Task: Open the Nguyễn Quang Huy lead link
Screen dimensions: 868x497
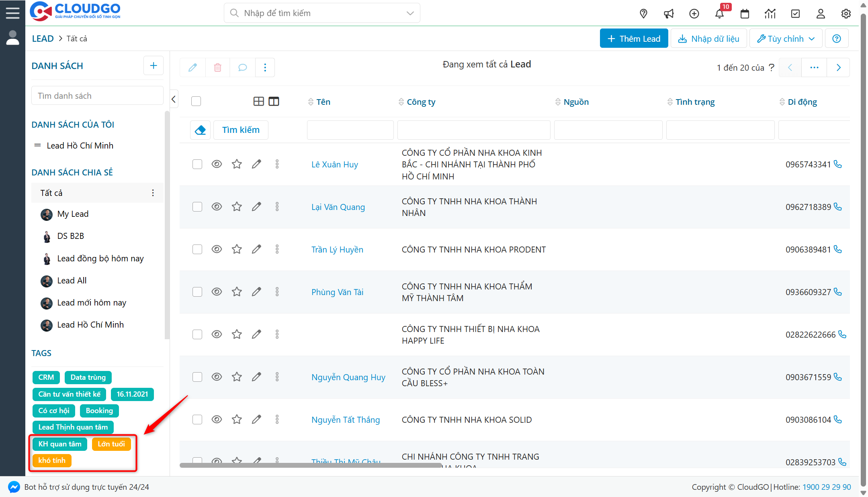Action: [348, 377]
